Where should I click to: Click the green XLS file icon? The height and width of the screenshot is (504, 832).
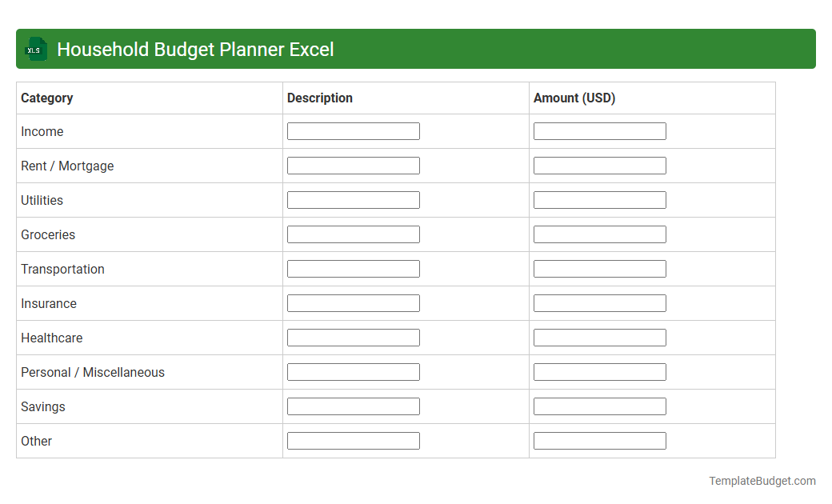coord(35,49)
